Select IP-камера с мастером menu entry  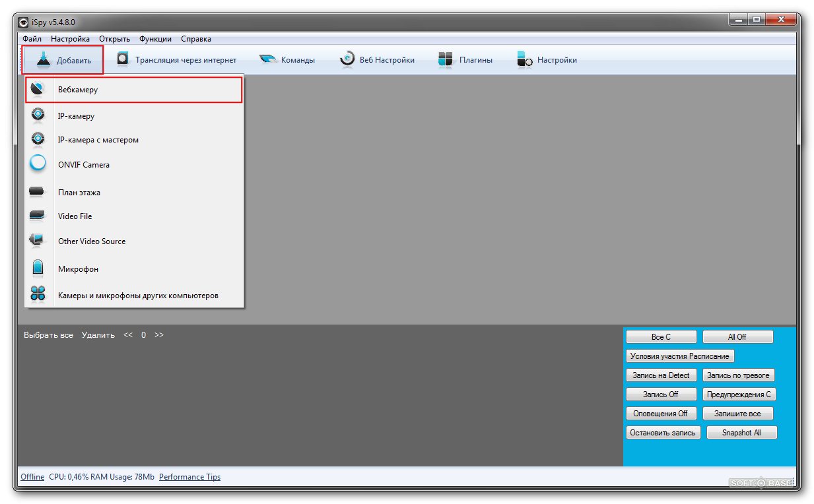[x=98, y=140]
